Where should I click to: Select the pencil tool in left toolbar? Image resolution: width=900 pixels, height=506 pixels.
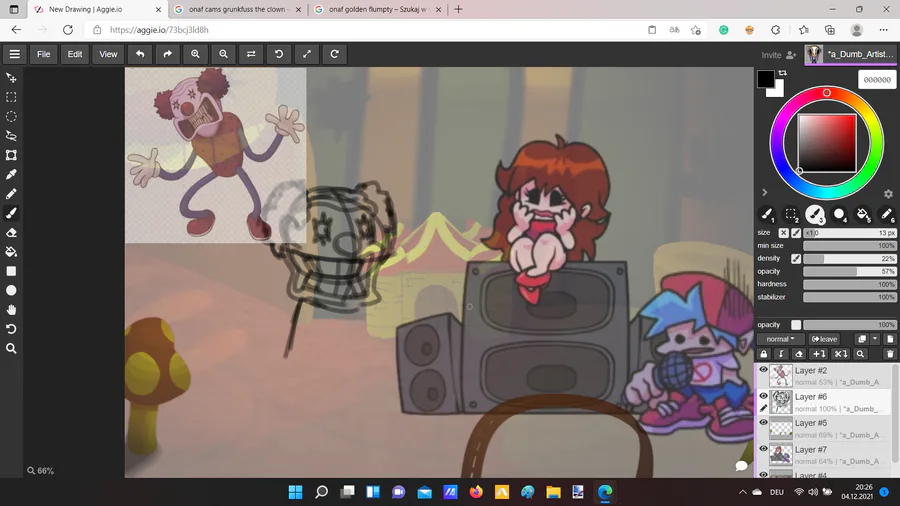[11, 194]
